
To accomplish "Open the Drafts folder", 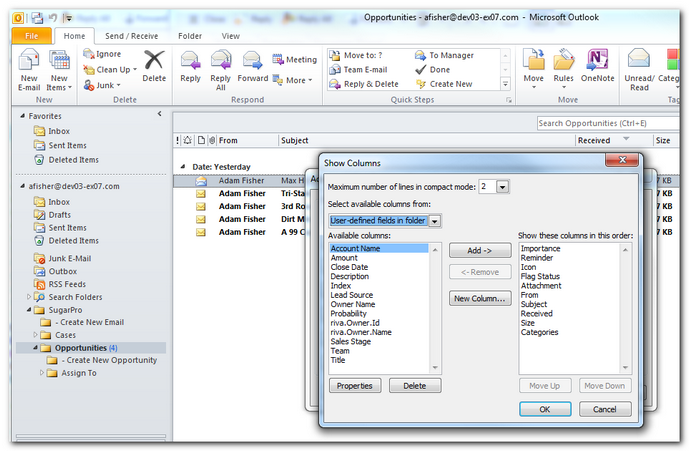I will pos(59,215).
